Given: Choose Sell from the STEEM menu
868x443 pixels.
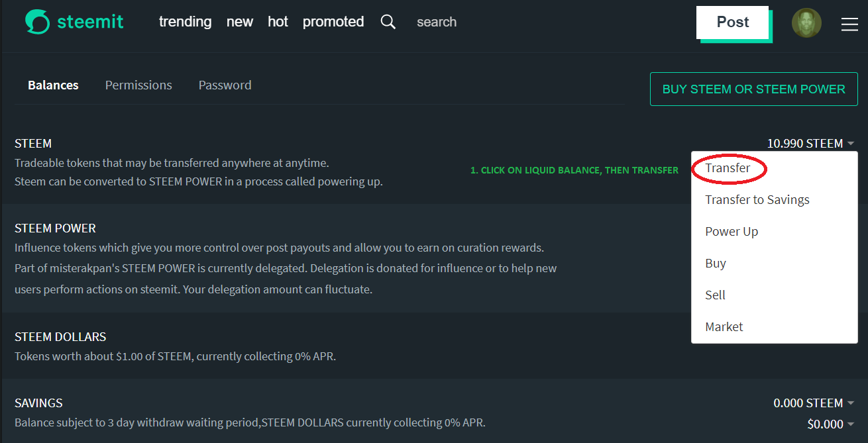Looking at the screenshot, I should click(x=715, y=295).
